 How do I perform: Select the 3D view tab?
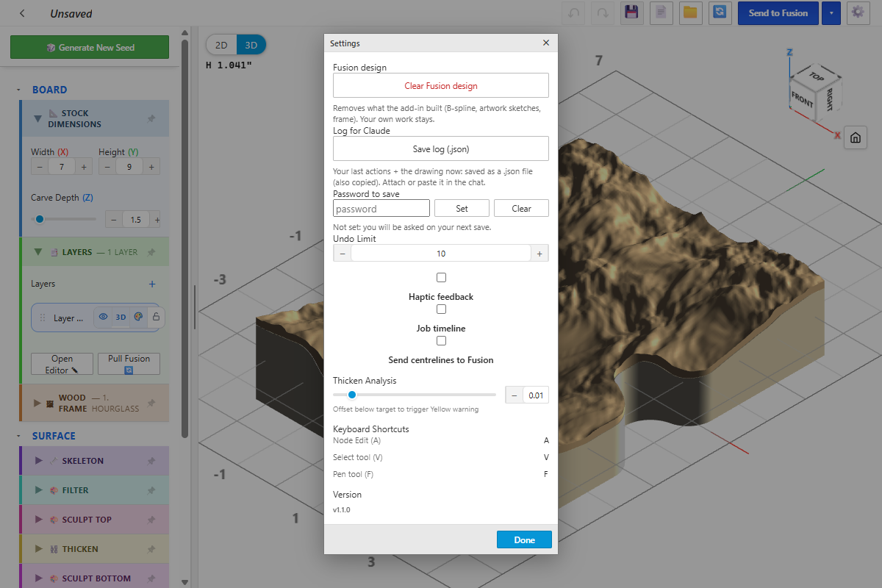point(251,45)
